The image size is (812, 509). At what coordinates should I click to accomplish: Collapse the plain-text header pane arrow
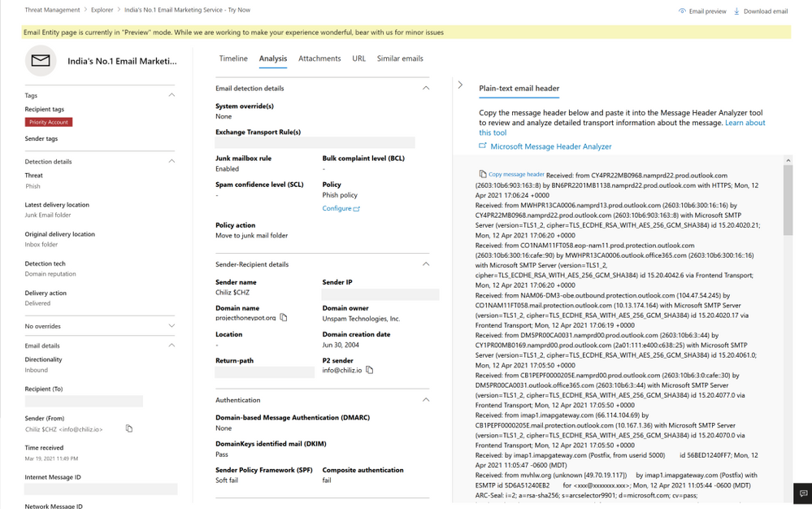point(460,85)
